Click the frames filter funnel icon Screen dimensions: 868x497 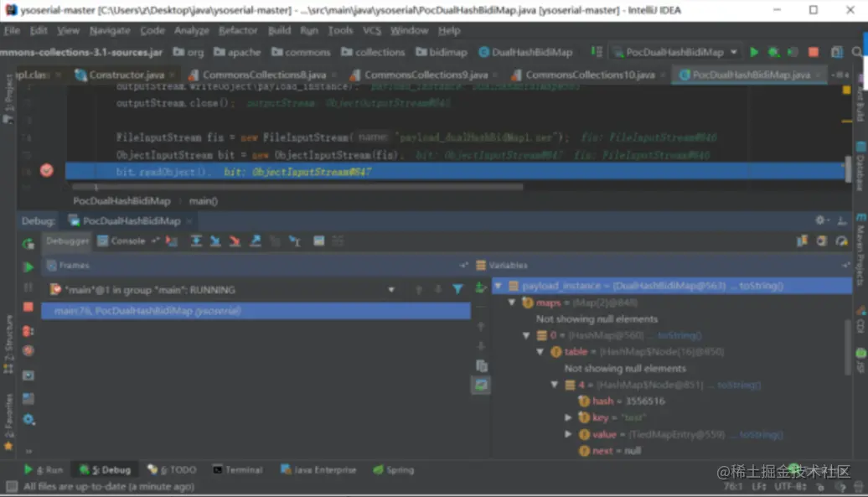pyautogui.click(x=457, y=289)
